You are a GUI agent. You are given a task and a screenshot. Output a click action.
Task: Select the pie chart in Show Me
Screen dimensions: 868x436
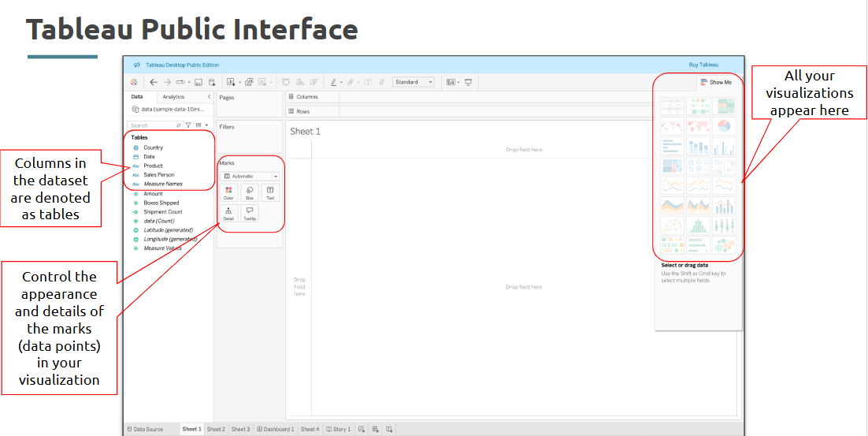point(724,126)
